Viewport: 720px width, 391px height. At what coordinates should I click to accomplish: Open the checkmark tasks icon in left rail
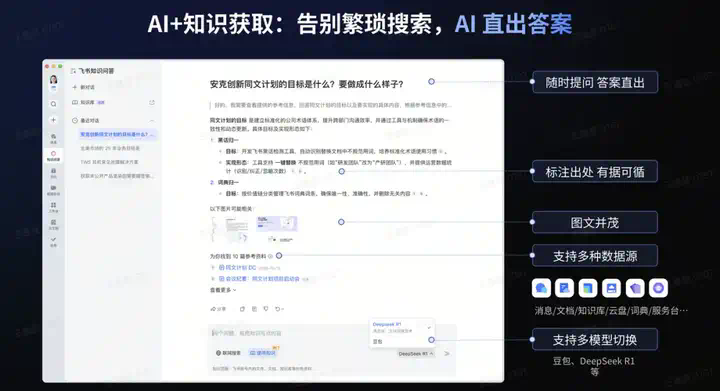pyautogui.click(x=53, y=241)
